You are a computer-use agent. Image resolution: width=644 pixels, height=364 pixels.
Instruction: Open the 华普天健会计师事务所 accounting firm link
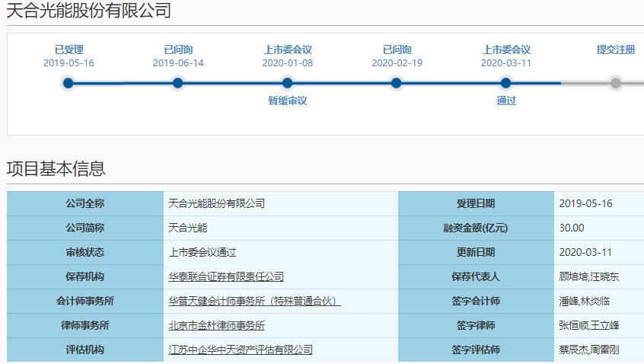(254, 301)
